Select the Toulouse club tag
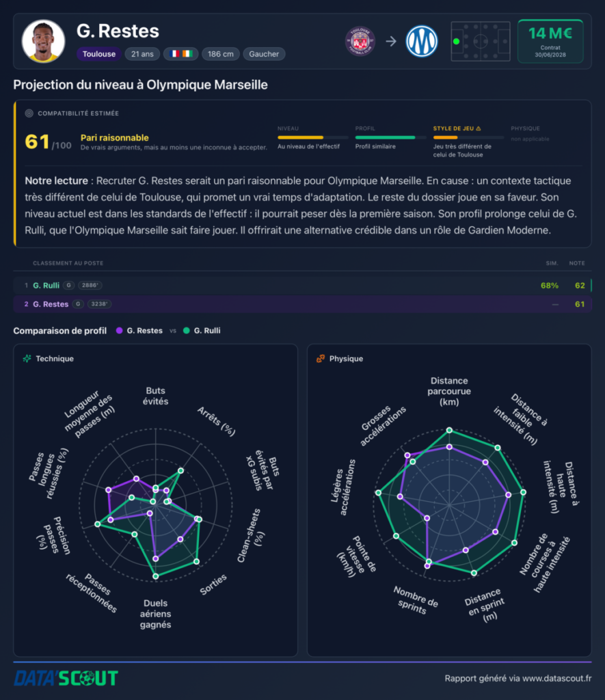 point(98,54)
